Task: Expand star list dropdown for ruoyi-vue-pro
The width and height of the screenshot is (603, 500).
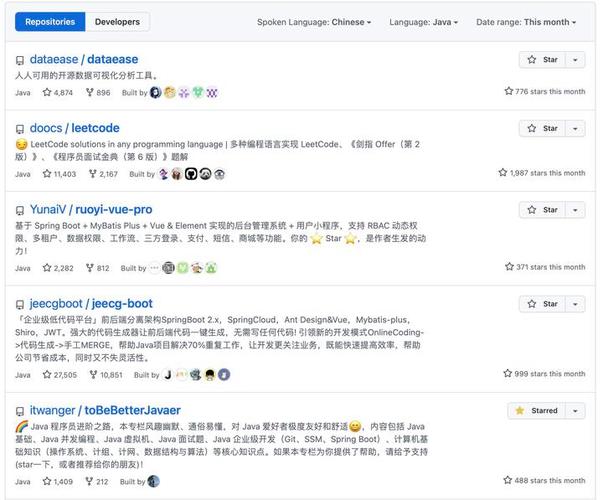Action: 575,210
